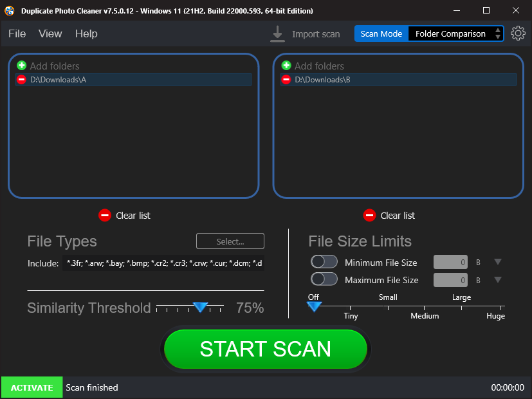Open the File menu
This screenshot has height=399, width=532.
point(17,33)
